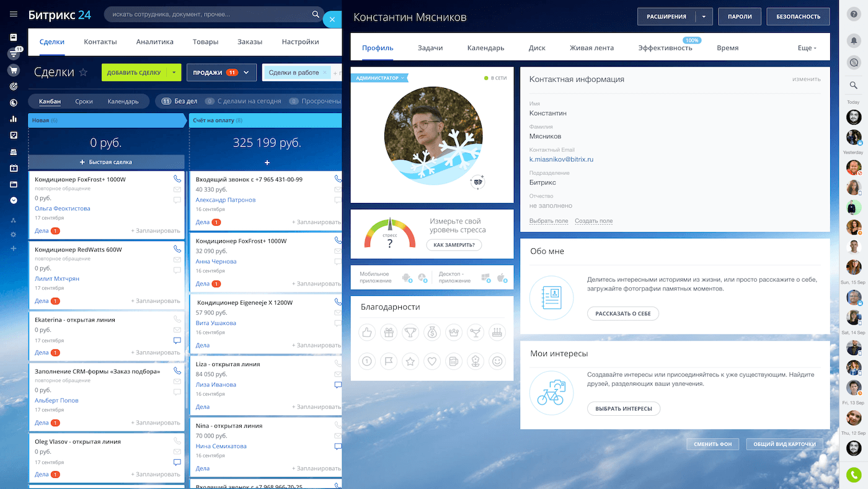
Task: Close the profile slider panel
Action: [x=332, y=19]
